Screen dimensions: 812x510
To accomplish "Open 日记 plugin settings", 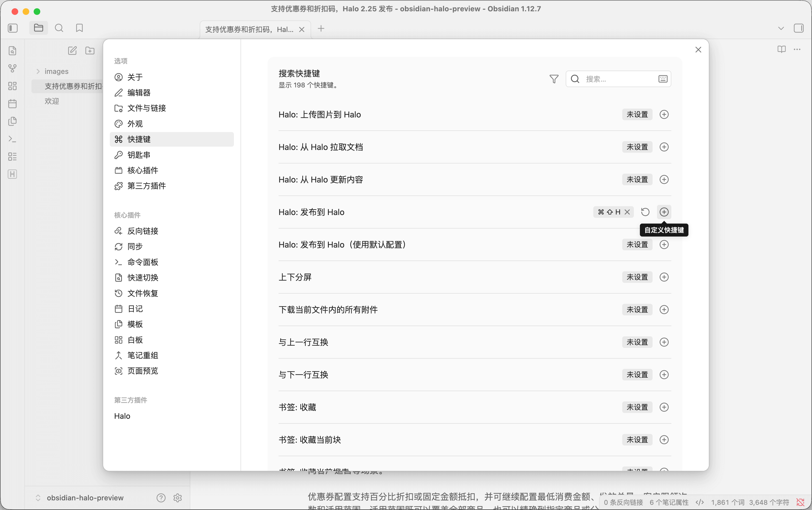I will pos(172,309).
